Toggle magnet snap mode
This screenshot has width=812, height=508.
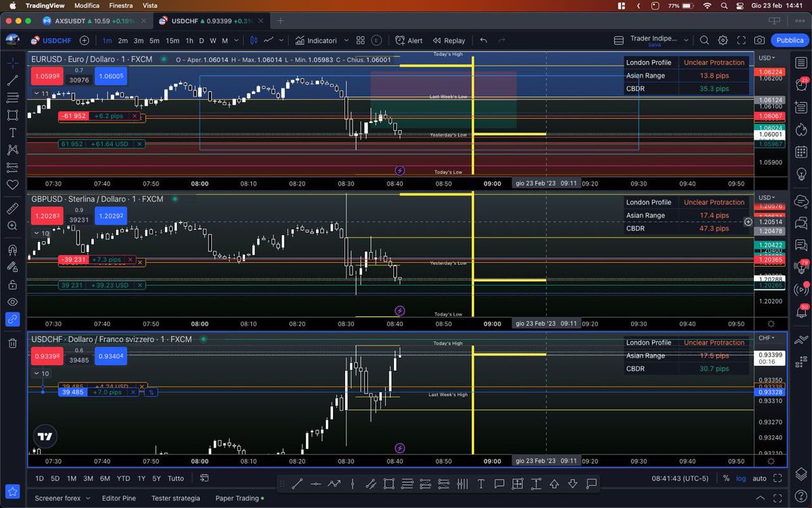point(12,249)
